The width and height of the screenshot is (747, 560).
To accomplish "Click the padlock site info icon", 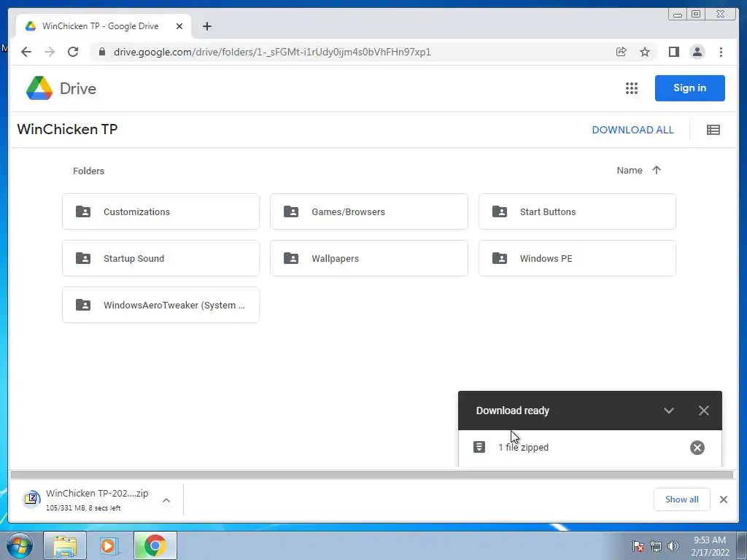I will click(101, 52).
